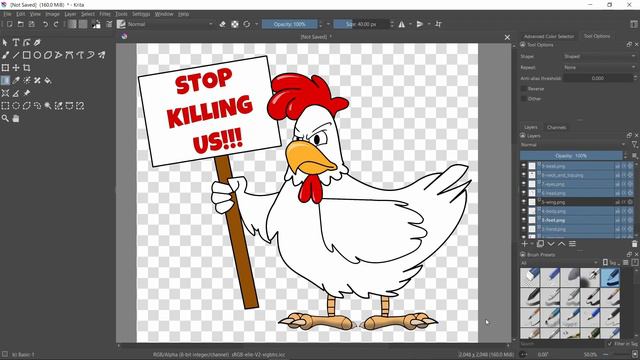640x360 pixels.
Task: Select the Reference Images pin tool
Action: (27, 93)
